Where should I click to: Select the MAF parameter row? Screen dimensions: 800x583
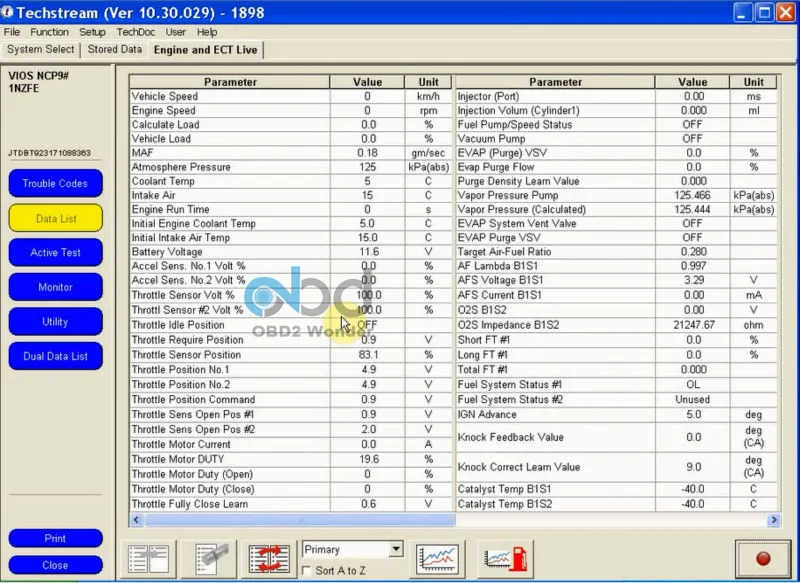coord(291,153)
